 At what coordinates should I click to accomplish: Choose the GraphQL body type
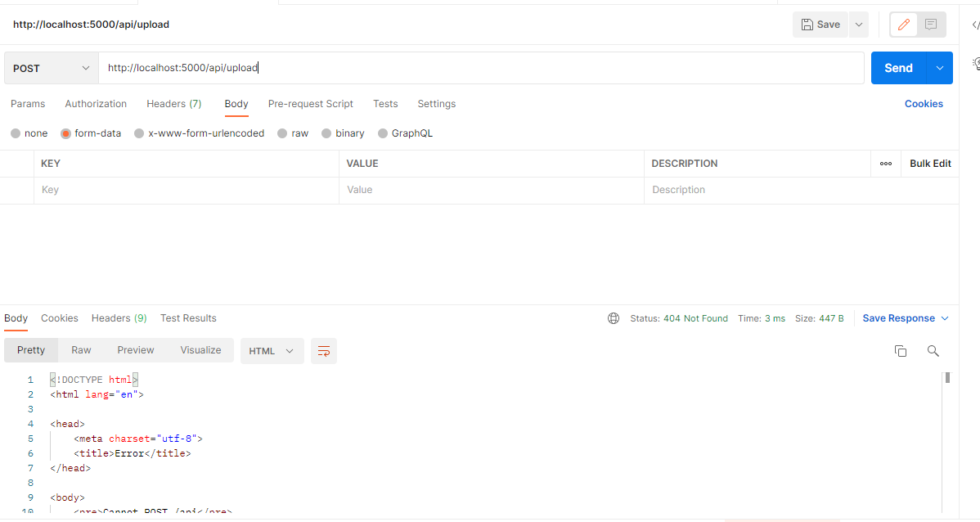tap(406, 133)
